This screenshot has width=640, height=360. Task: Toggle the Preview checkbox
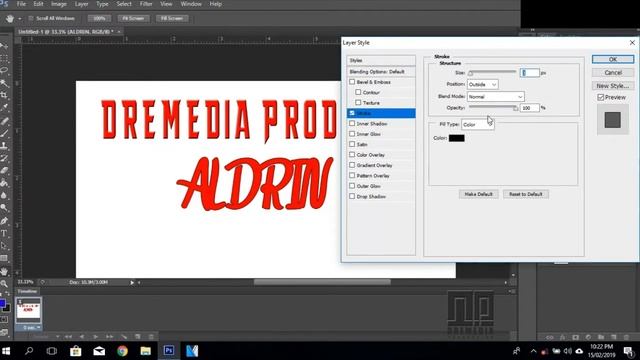(600, 97)
